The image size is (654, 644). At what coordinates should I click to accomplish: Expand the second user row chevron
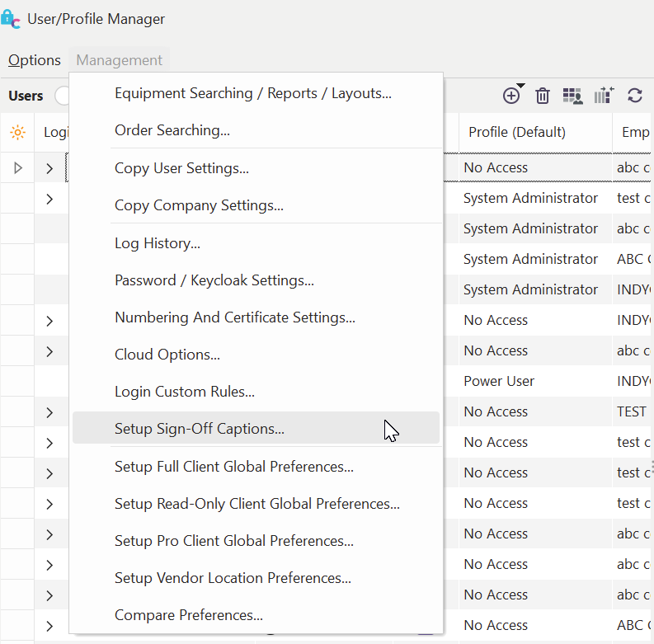(49, 199)
